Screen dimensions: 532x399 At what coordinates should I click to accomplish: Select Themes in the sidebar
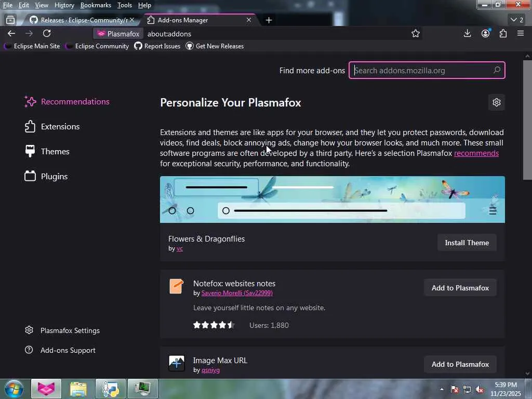[47, 151]
